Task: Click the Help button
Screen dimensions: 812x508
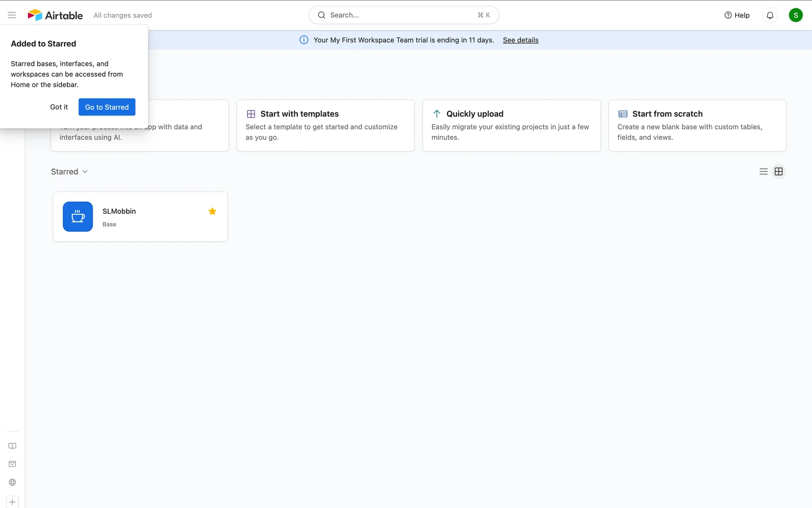Action: [737, 15]
